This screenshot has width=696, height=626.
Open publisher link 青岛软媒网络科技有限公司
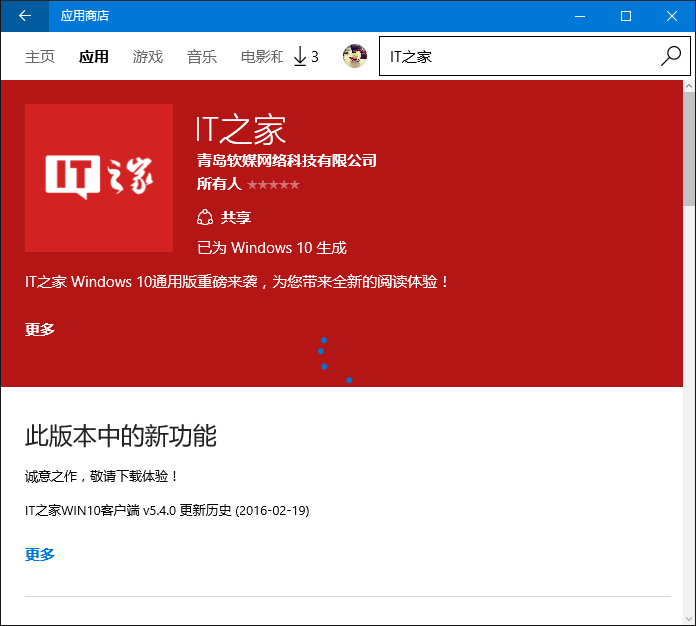[x=287, y=161]
